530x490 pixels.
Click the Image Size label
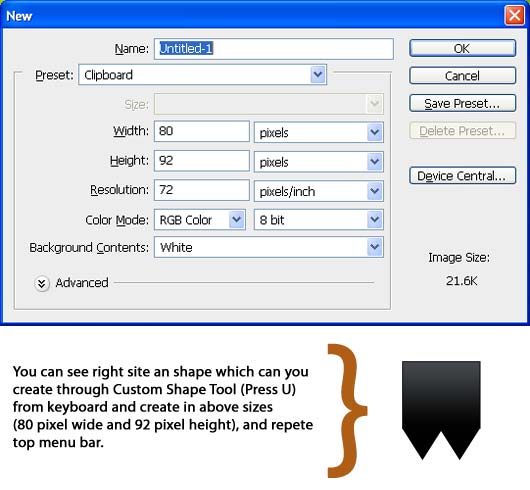tap(459, 258)
